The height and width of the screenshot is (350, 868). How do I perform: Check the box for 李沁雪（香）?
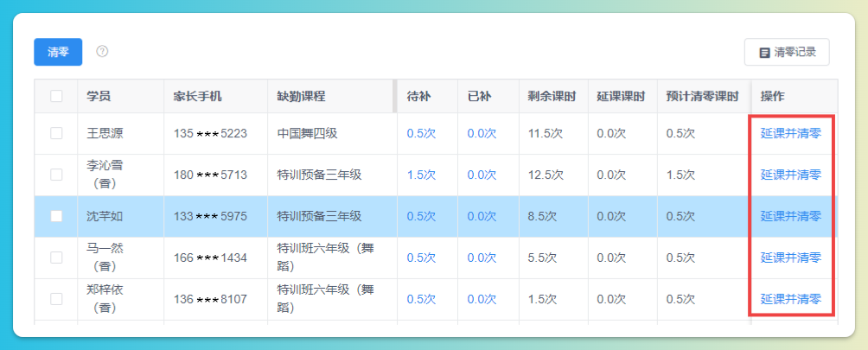[x=56, y=175]
